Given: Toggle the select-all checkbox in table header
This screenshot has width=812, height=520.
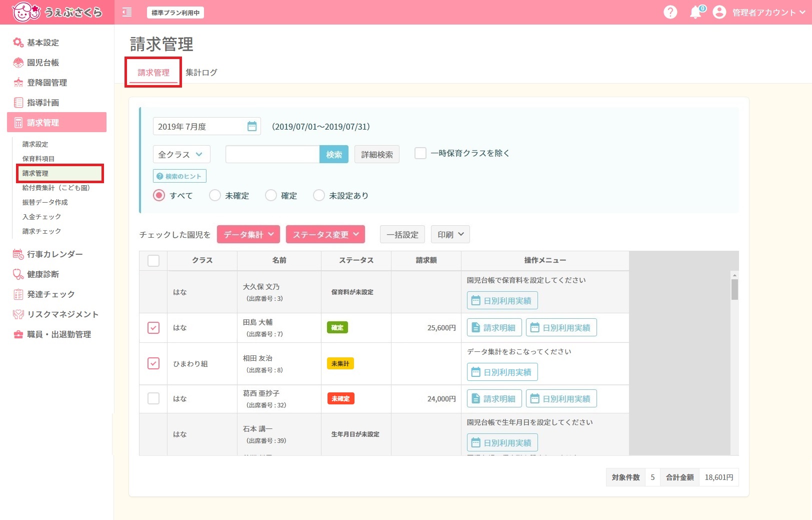Looking at the screenshot, I should pos(153,261).
